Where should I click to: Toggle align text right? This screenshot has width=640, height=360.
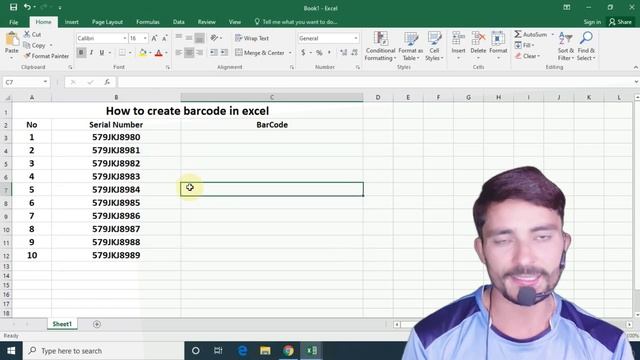click(199, 53)
